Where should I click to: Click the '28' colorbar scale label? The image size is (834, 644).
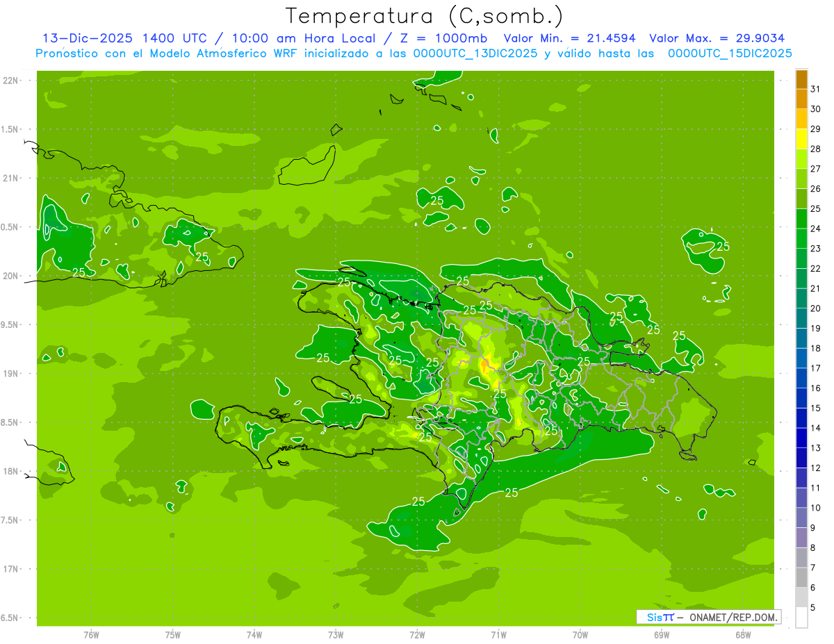pyautogui.click(x=816, y=149)
